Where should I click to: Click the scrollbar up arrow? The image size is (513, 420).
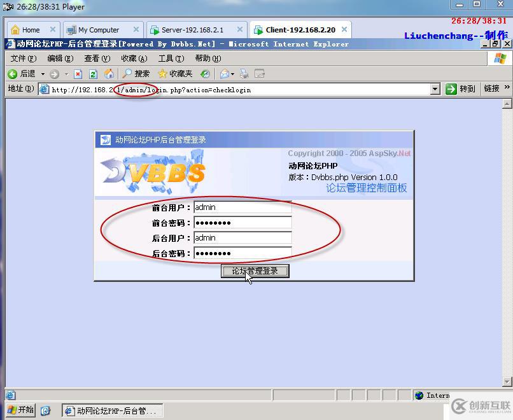point(507,104)
